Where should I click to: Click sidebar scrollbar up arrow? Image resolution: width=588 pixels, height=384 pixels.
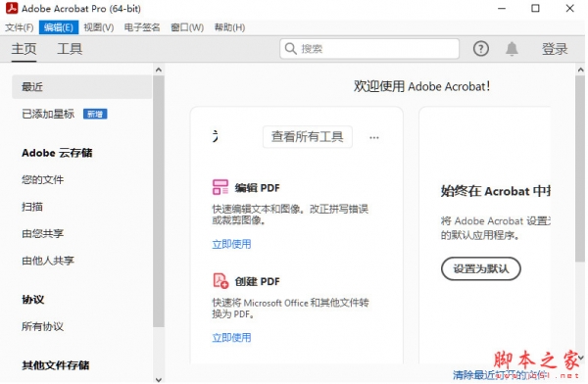(159, 70)
